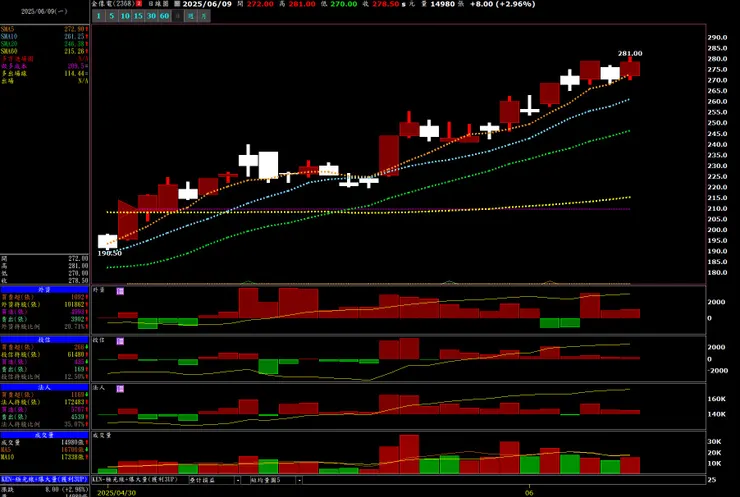Screen dimensions: 740x497
Task: Click the 外資持股(張) 101862 row
Action: coord(44,304)
